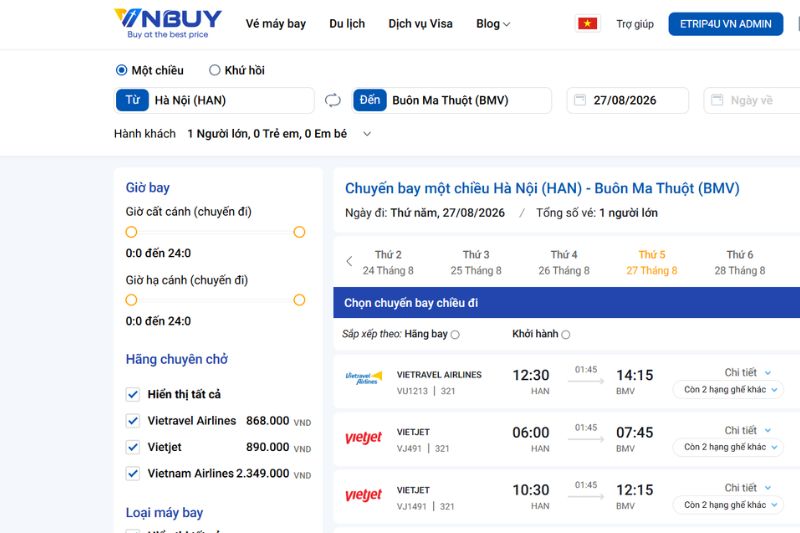This screenshot has height=533, width=800.
Task: Select the Khứ hồi radio button
Action: point(215,70)
